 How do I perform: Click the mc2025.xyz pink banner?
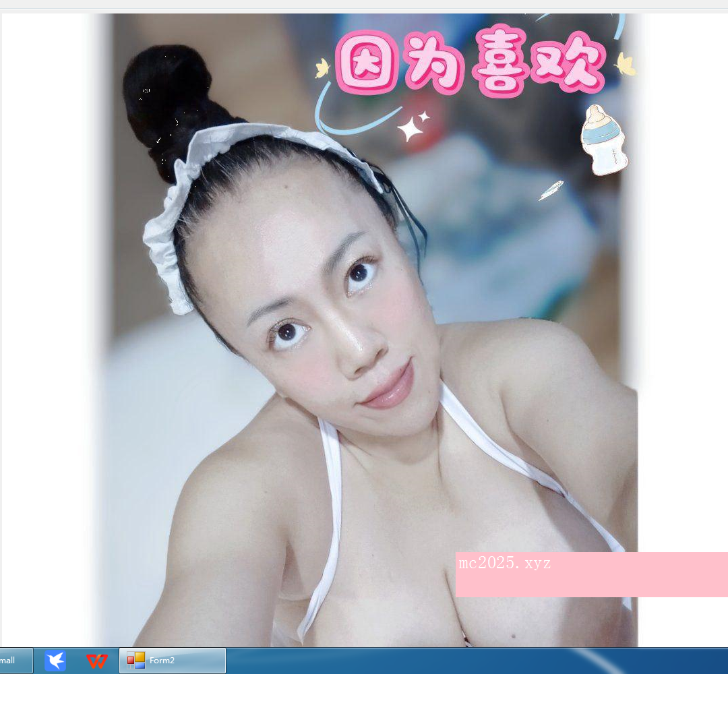[592, 574]
